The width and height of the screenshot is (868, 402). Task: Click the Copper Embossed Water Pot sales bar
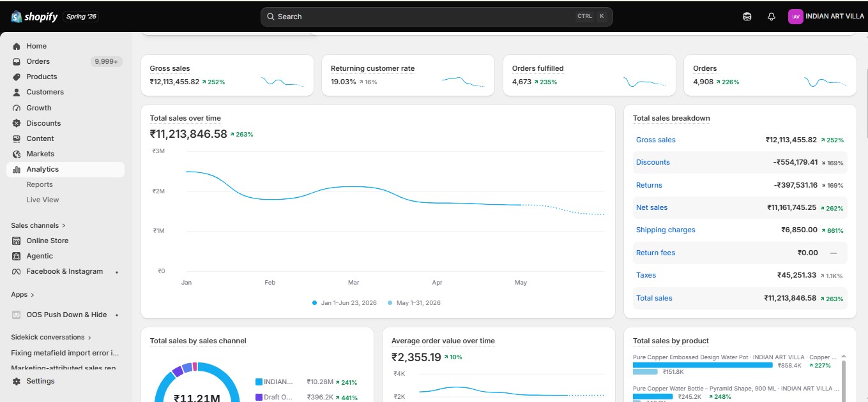coord(703,366)
